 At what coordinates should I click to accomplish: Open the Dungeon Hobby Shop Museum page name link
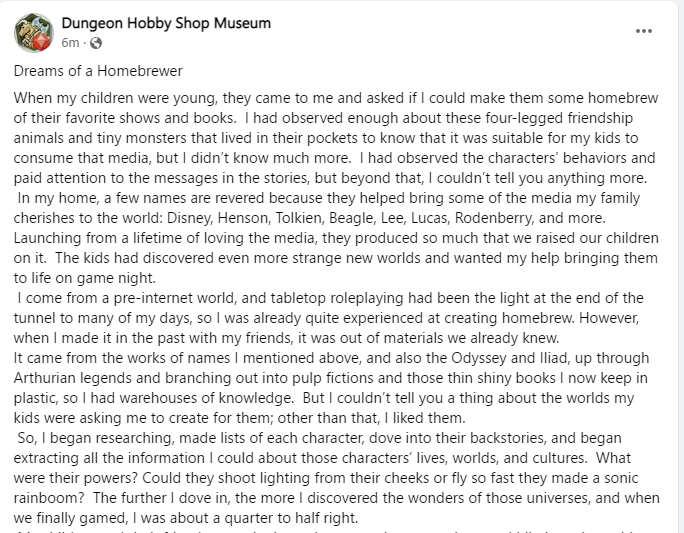(165, 23)
